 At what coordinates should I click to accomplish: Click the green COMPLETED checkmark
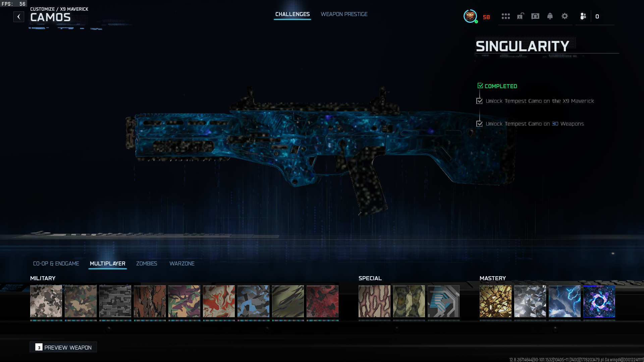480,86
